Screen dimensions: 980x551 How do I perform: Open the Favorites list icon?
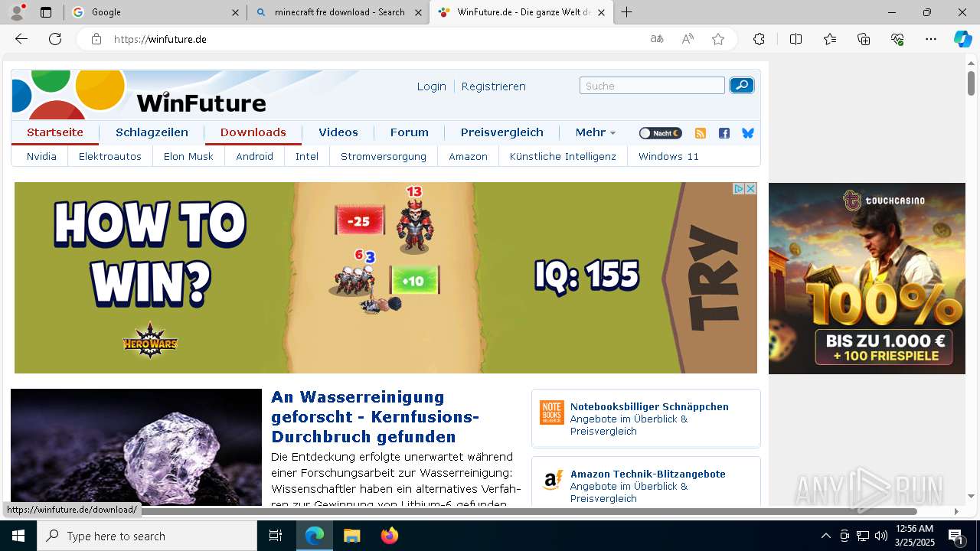tap(830, 39)
